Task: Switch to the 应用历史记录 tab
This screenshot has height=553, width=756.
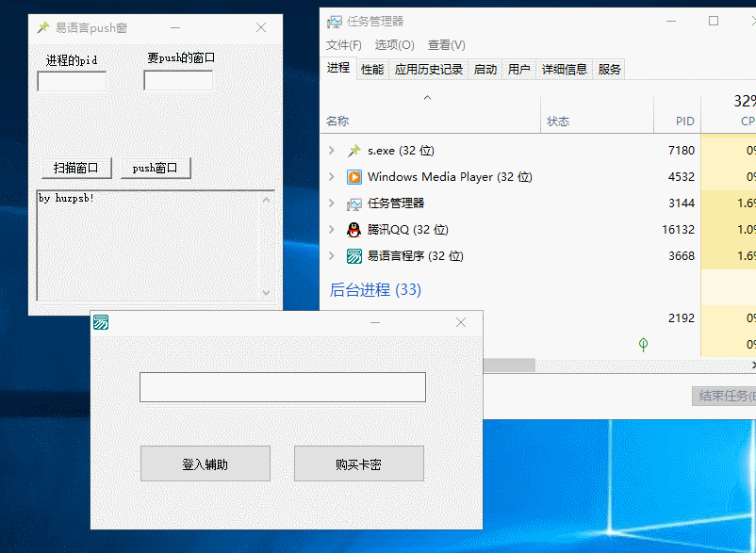Action: pyautogui.click(x=429, y=70)
